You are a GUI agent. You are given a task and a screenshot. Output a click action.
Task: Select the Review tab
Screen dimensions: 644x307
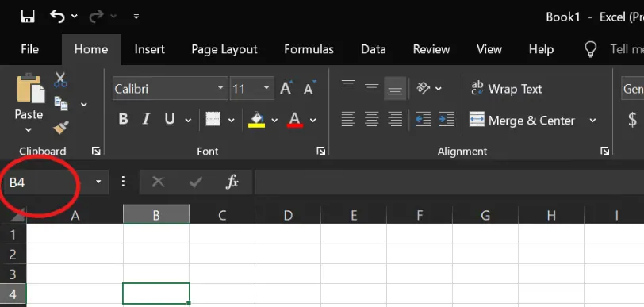pos(431,49)
